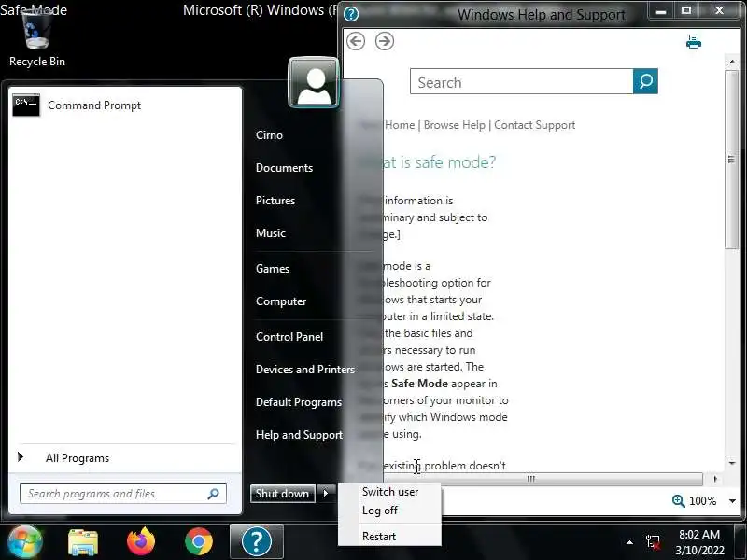Choose Restart from power menu
Screen dimensions: 747x560
(x=379, y=536)
